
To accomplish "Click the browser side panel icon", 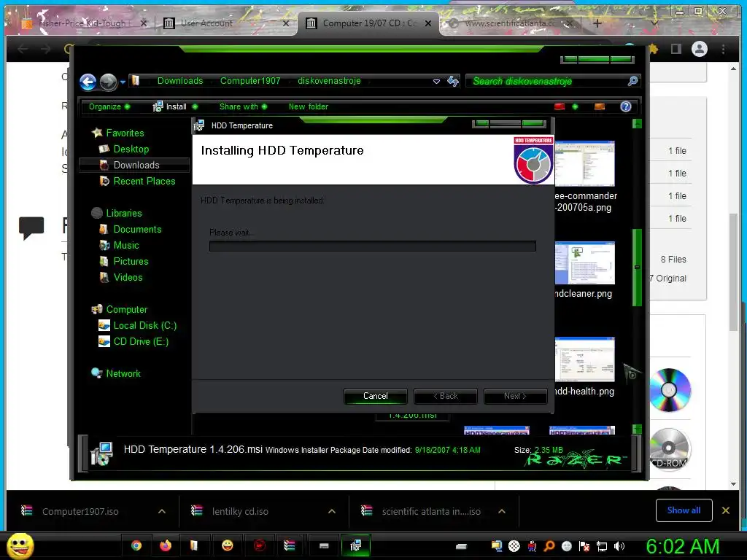I will [x=676, y=49].
